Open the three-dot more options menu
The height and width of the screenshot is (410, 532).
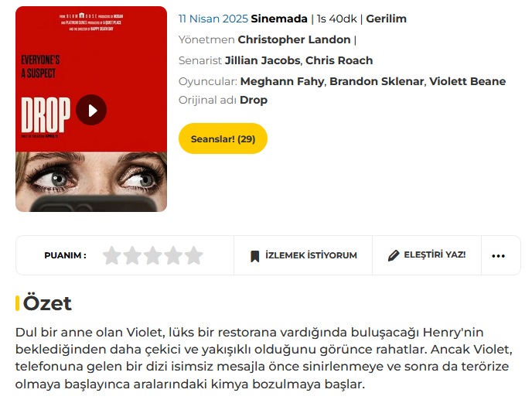point(499,256)
